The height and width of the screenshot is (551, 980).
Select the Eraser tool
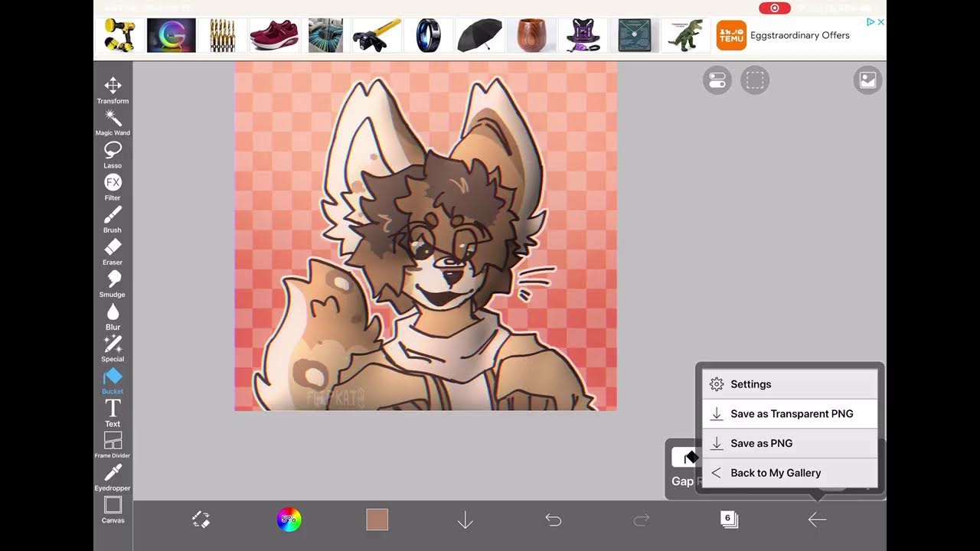(x=113, y=252)
